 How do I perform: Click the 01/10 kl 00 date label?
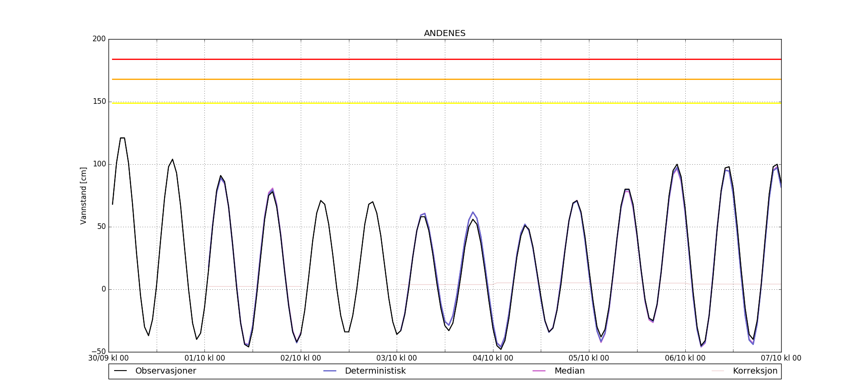click(x=205, y=358)
